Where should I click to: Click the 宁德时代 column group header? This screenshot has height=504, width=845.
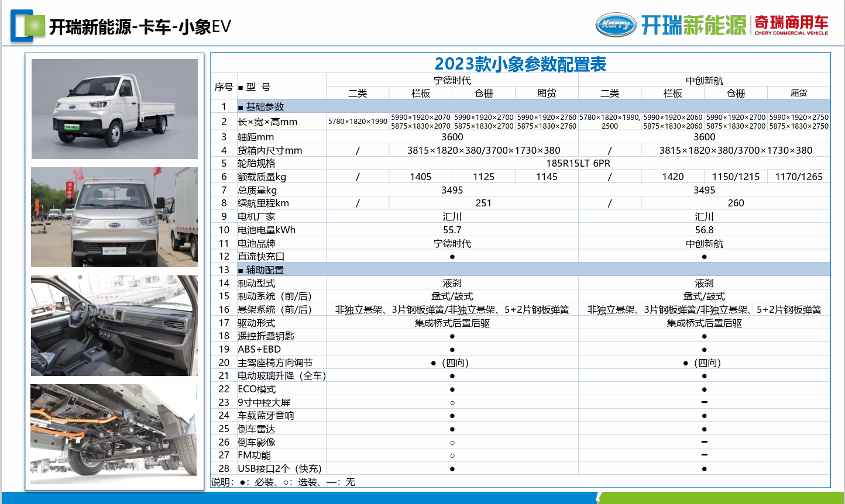pyautogui.click(x=452, y=80)
